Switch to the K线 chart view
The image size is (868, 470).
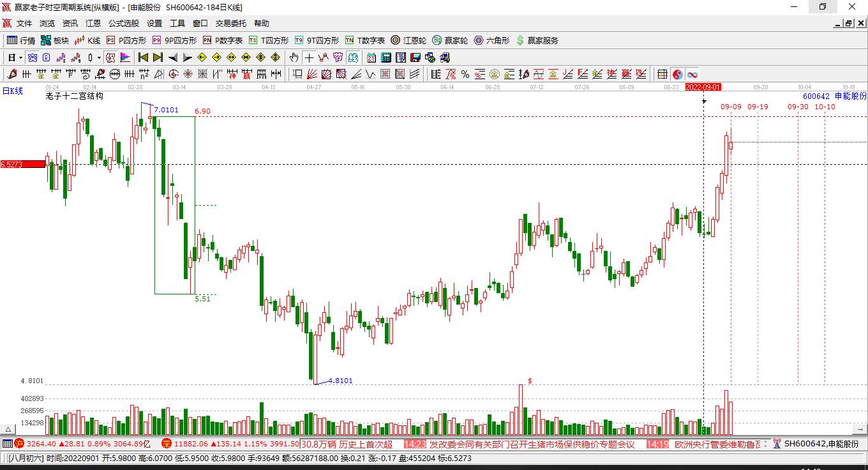[x=87, y=40]
